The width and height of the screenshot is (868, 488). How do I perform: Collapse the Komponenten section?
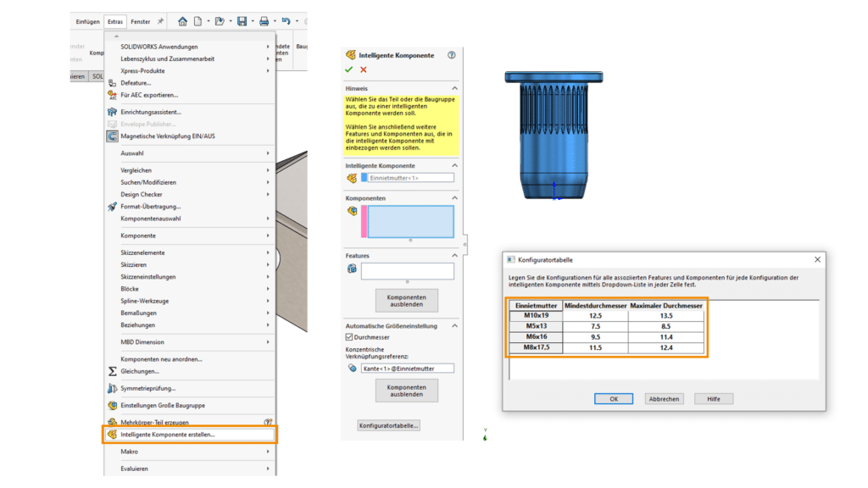[x=455, y=197]
